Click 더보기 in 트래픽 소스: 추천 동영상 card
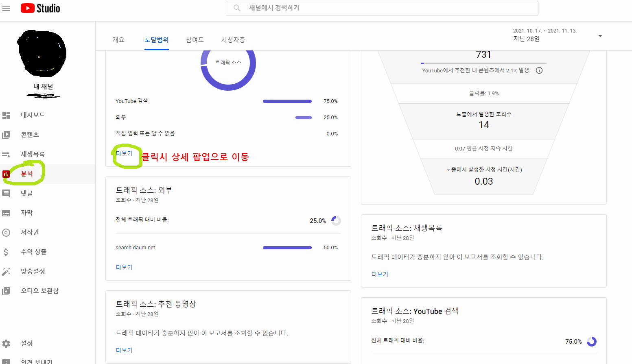 coord(124,350)
